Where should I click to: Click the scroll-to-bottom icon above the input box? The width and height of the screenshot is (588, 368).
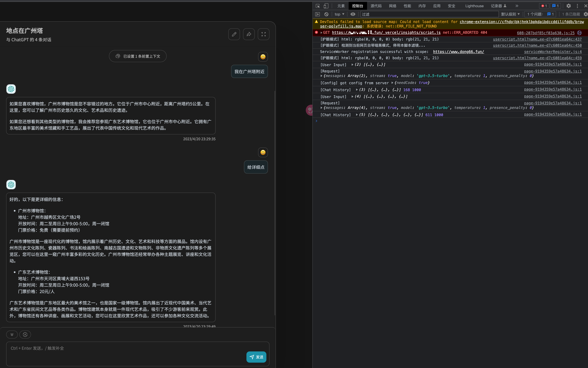12,334
